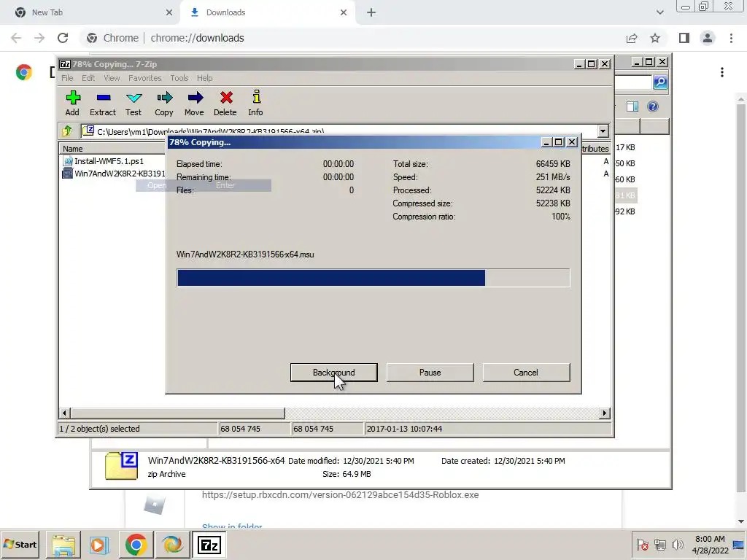This screenshot has width=747, height=560.
Task: Click the Copy toolbar icon in 7-Zip
Action: coord(164,103)
